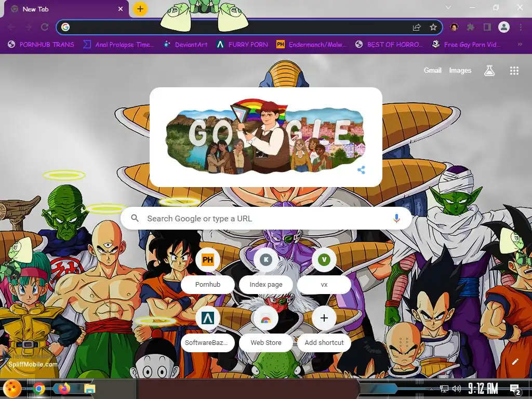Screen dimensions: 532x399
Task: Expand the tab search chevron
Action: coord(448,7)
